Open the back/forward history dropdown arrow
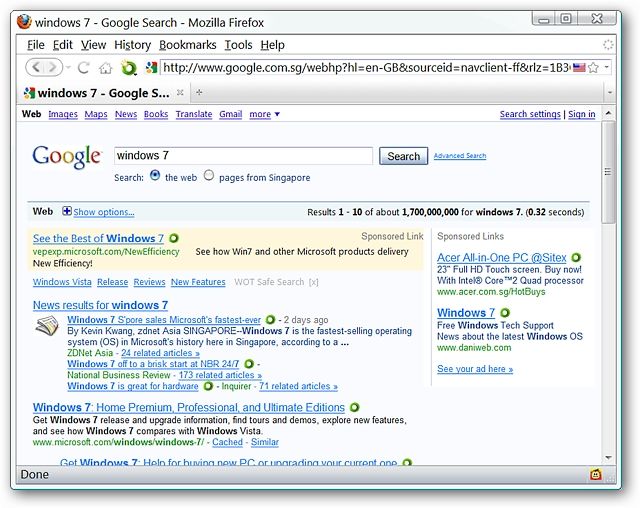 click(68, 67)
